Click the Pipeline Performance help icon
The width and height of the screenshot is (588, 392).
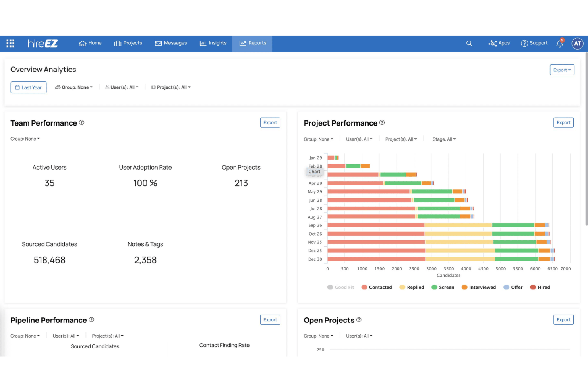click(91, 320)
